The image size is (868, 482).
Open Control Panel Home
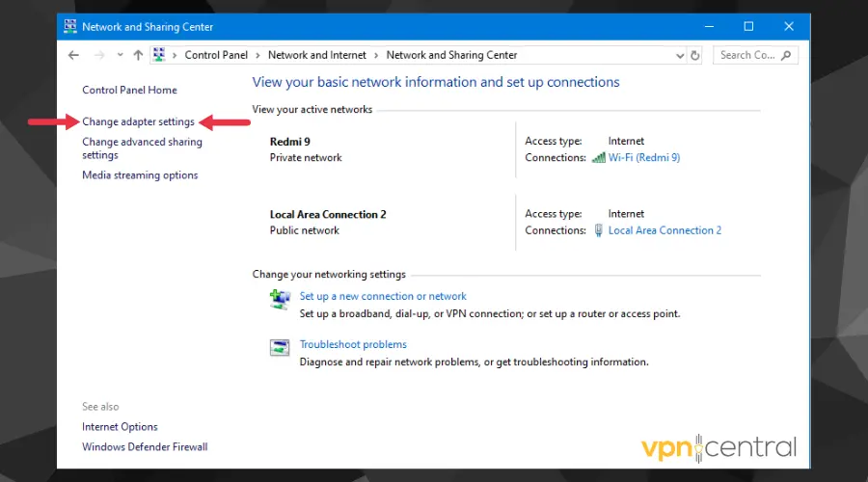[129, 90]
